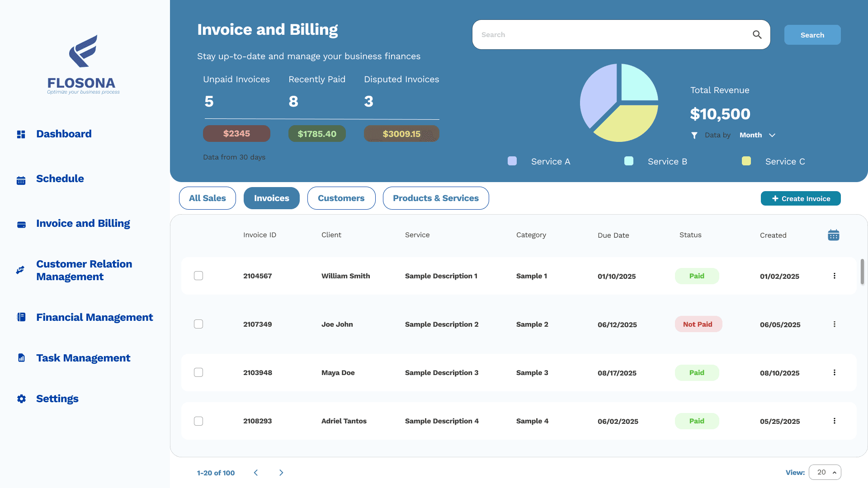Viewport: 868px width, 488px height.
Task: Go to the next page of invoices
Action: 281,473
